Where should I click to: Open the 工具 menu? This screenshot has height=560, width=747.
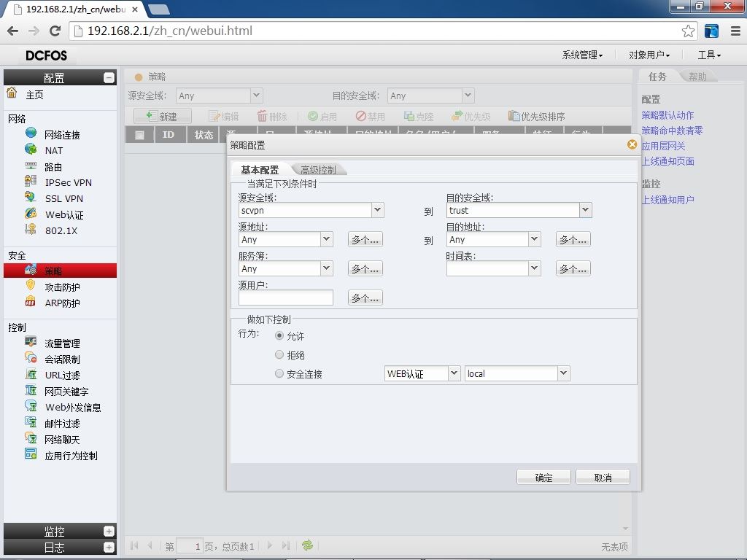pos(709,55)
